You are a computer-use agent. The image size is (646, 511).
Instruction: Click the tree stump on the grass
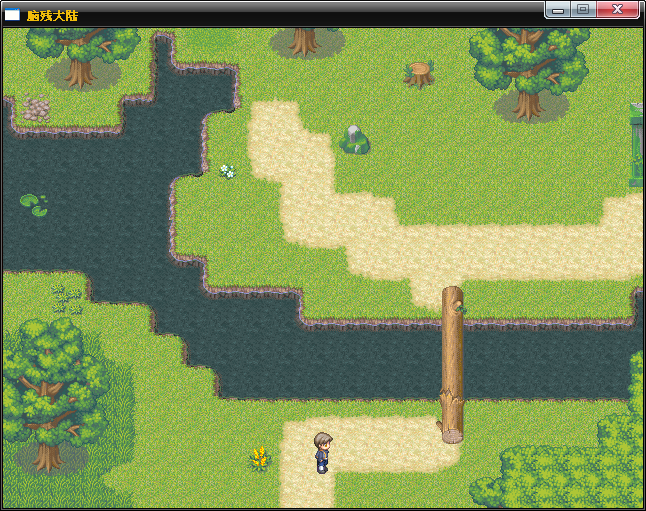click(419, 75)
